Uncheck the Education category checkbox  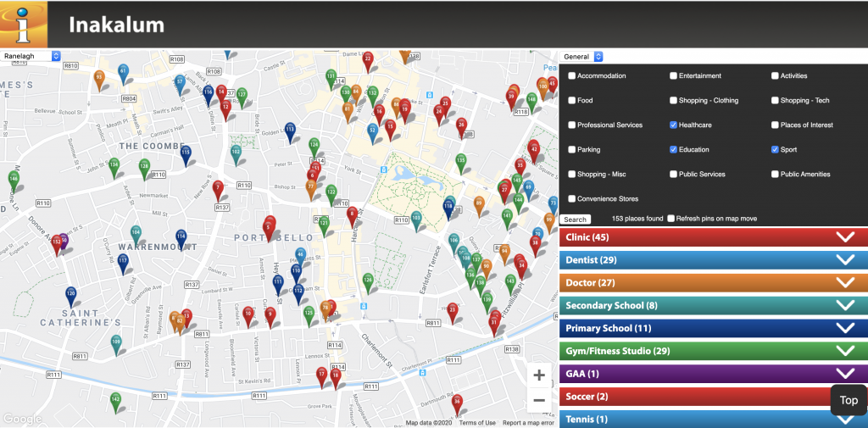coord(673,149)
